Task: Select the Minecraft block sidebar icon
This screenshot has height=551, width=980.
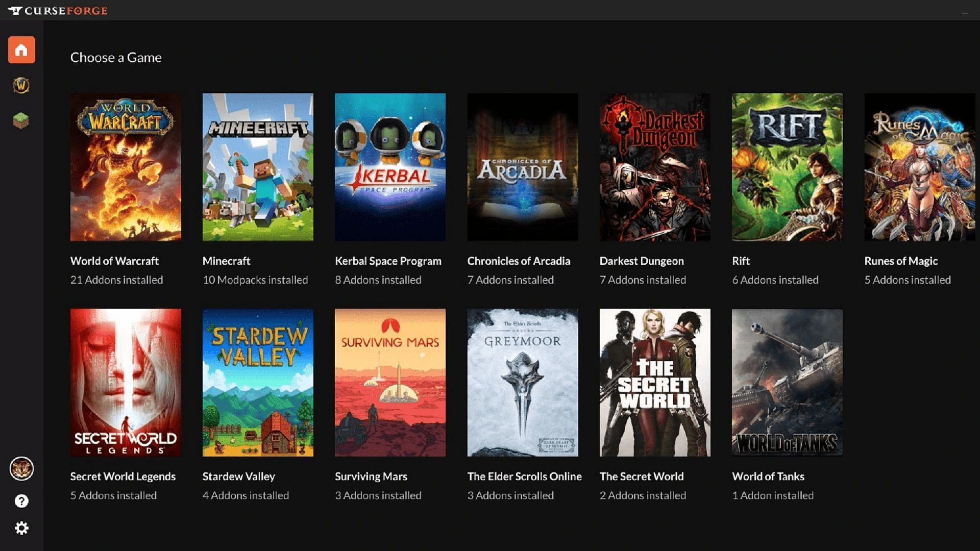Action: (21, 120)
